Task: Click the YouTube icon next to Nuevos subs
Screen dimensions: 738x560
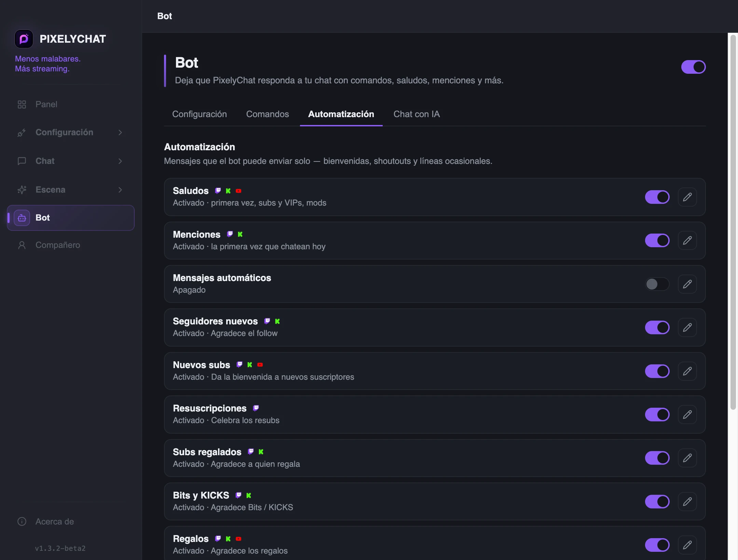Action: (x=260, y=365)
